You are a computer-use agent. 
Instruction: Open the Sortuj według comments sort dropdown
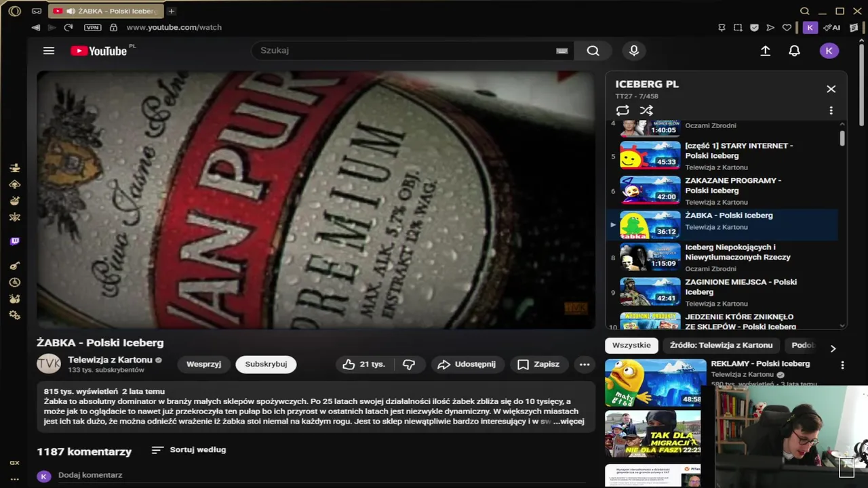point(189,450)
